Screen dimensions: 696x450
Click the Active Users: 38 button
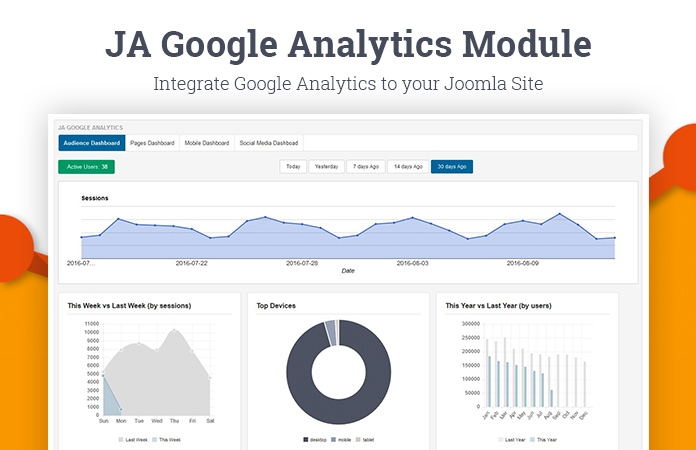[x=87, y=166]
